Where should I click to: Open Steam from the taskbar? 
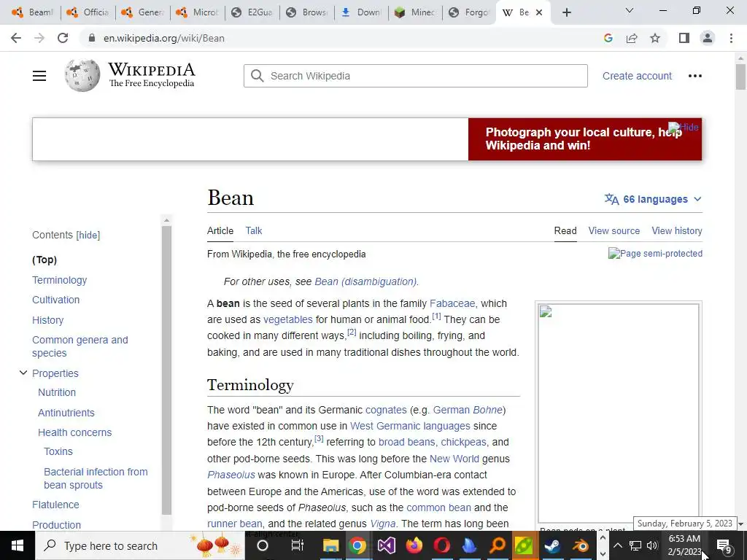tap(552, 545)
